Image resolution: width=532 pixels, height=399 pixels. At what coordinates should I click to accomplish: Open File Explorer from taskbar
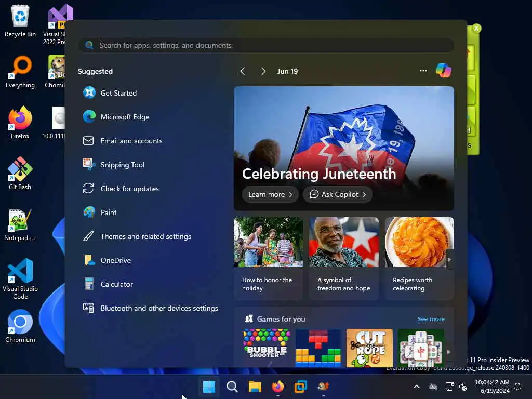[x=255, y=387]
